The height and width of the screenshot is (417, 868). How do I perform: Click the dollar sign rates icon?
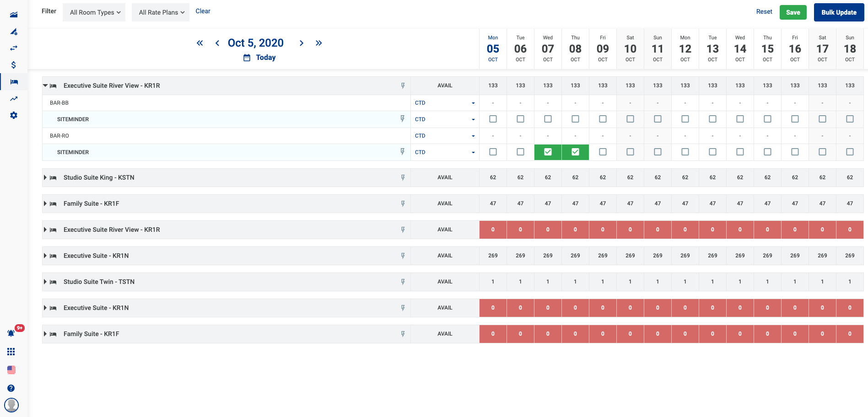coord(14,65)
